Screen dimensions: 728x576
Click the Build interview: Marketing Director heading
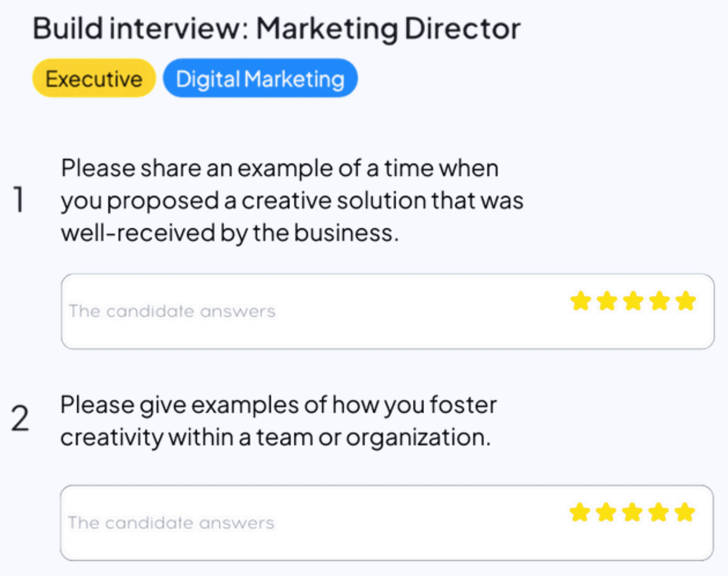(x=276, y=28)
